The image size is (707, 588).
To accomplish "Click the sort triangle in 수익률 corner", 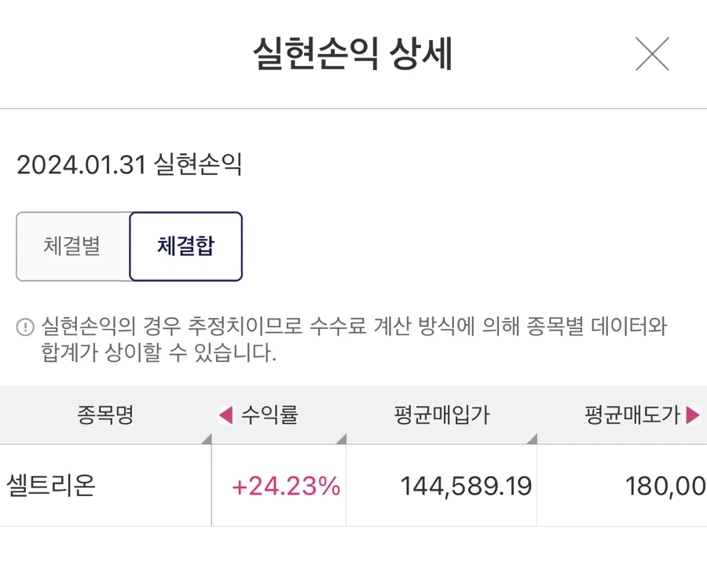I will click(342, 439).
